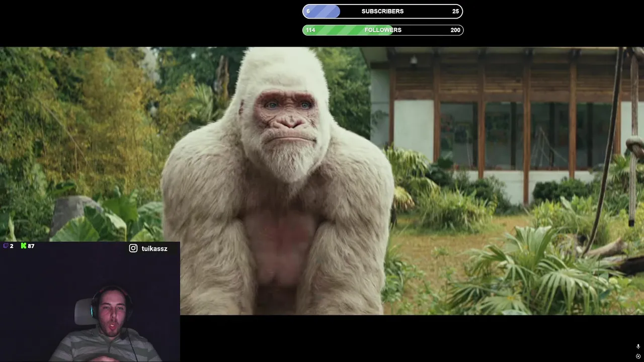Click the recording indicator icon
Viewport: 644px width, 362px height.
pyautogui.click(x=638, y=356)
